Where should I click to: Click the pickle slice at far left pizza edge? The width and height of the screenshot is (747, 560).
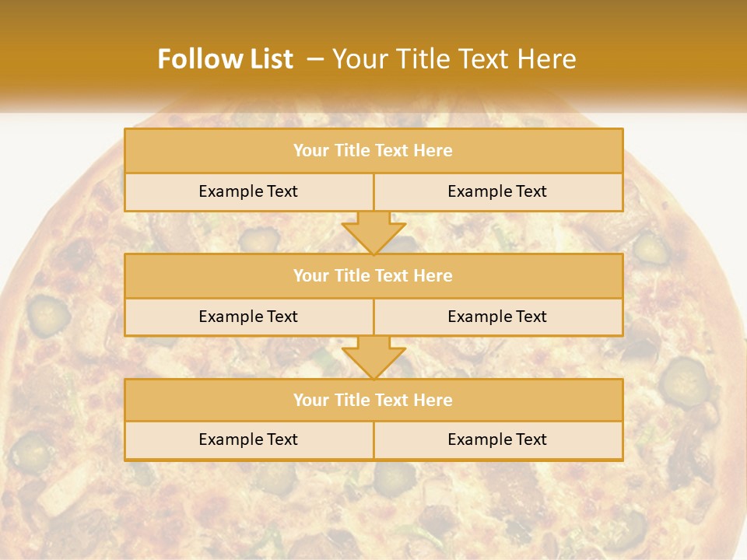coord(48,313)
